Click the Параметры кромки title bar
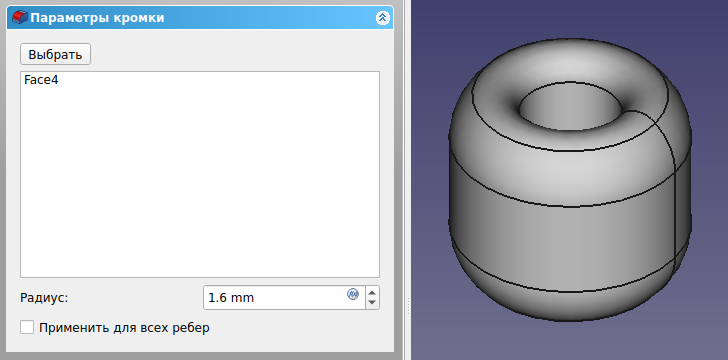The width and height of the screenshot is (728, 360). click(x=200, y=18)
